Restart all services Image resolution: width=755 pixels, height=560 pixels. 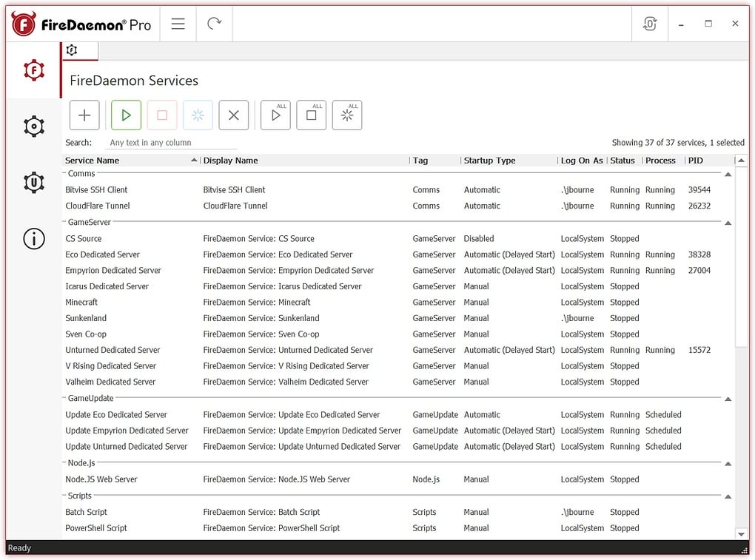pos(347,115)
